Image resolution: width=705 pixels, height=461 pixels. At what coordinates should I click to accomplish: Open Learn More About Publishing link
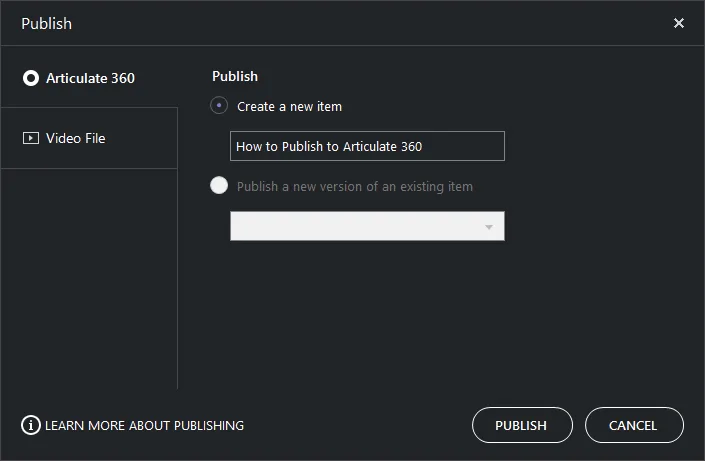133,425
